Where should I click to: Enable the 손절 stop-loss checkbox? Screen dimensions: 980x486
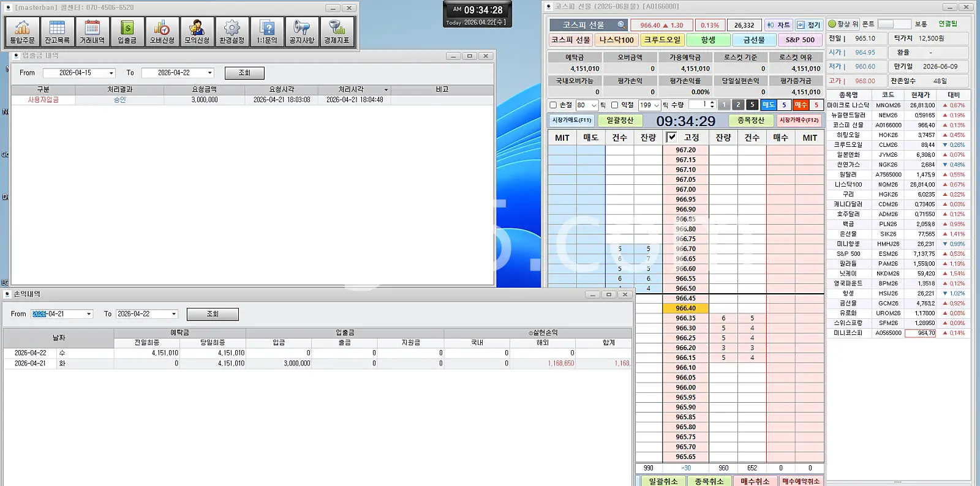click(x=553, y=105)
